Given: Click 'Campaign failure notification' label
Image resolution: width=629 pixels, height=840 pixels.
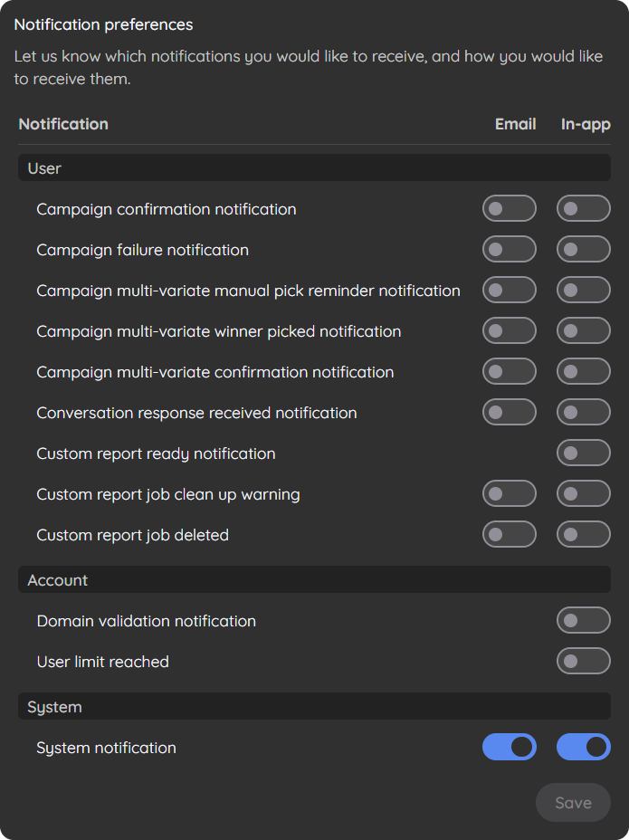Looking at the screenshot, I should click(142, 250).
